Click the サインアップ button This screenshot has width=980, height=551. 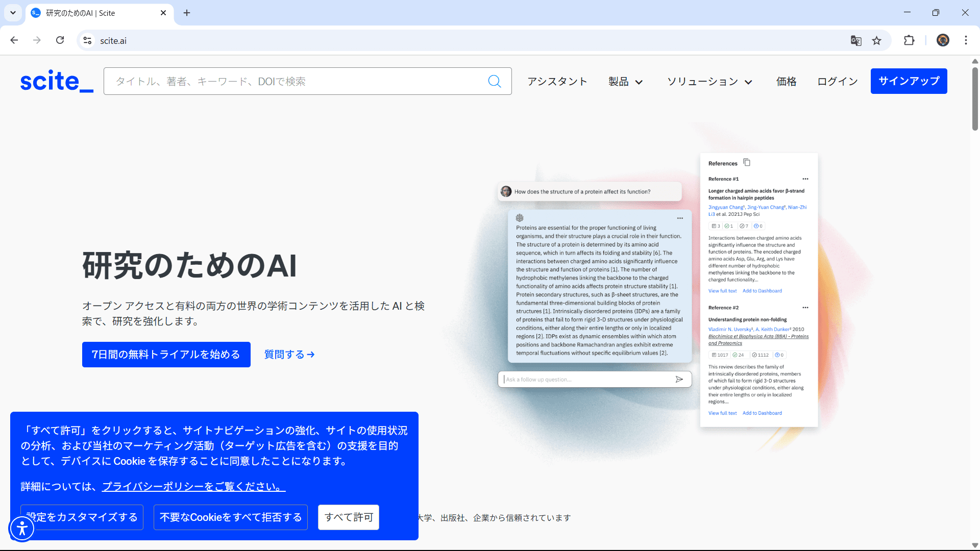[x=909, y=81]
